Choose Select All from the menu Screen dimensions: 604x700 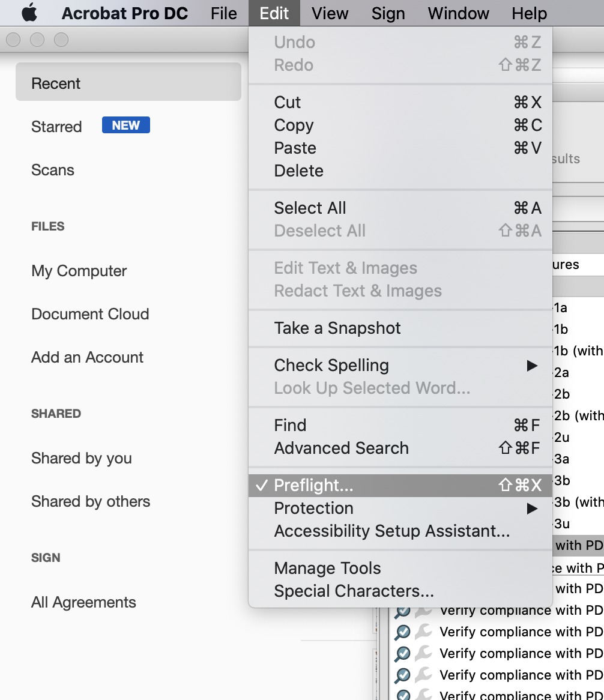(x=400, y=208)
